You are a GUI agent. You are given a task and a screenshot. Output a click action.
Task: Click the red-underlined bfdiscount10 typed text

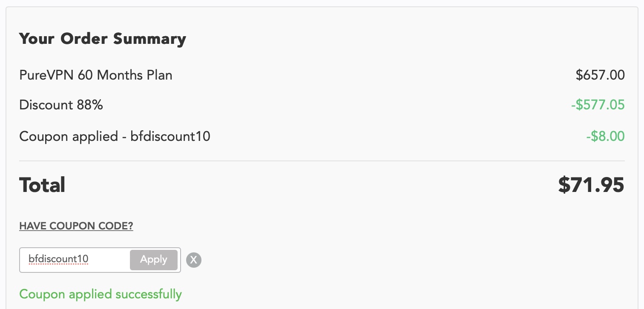(x=58, y=259)
